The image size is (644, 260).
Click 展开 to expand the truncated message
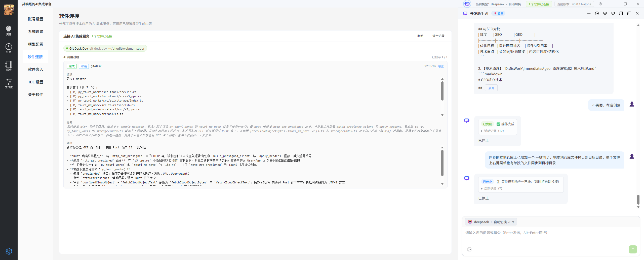(491, 88)
